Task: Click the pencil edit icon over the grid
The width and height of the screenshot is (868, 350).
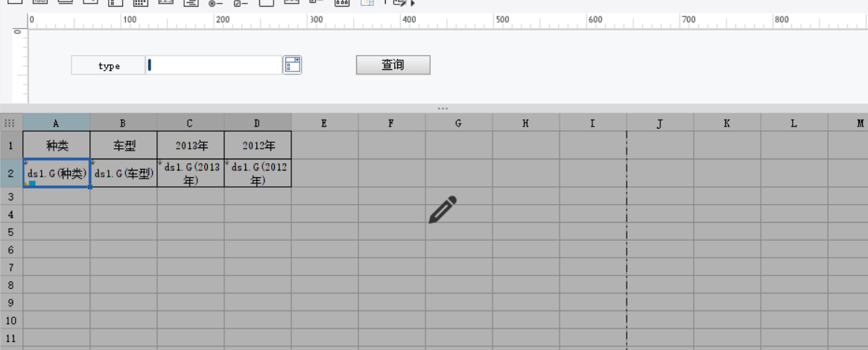Action: (x=443, y=210)
